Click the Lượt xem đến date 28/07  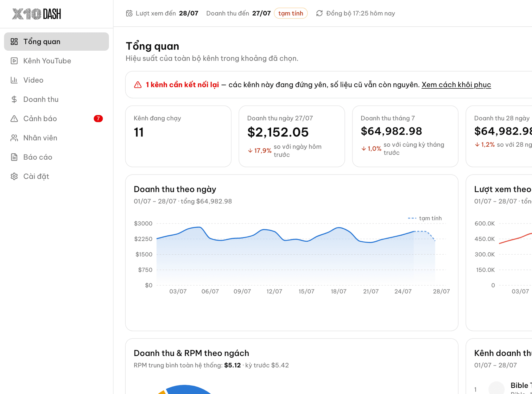pyautogui.click(x=189, y=13)
